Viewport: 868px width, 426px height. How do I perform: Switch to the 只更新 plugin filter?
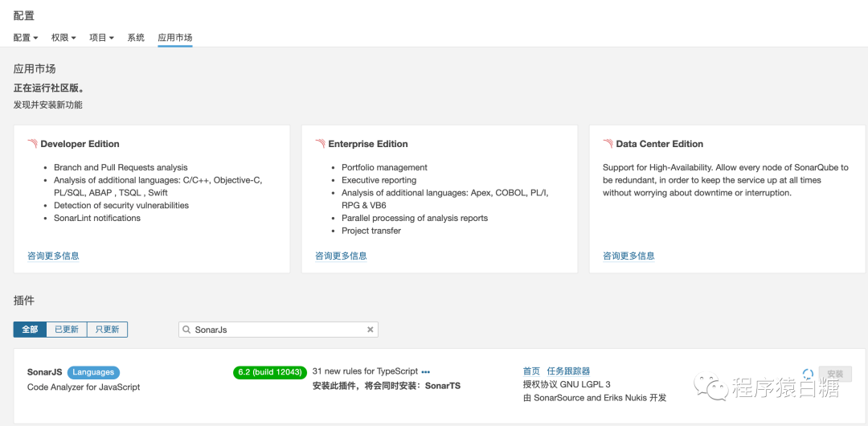108,330
